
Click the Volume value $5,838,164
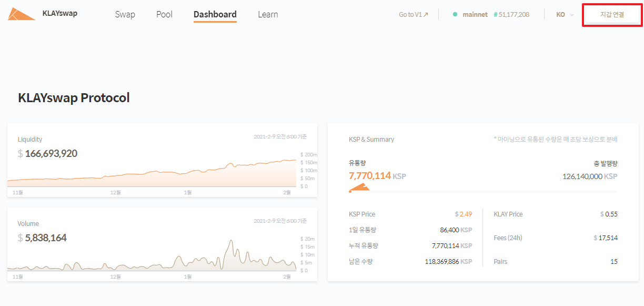(42, 238)
